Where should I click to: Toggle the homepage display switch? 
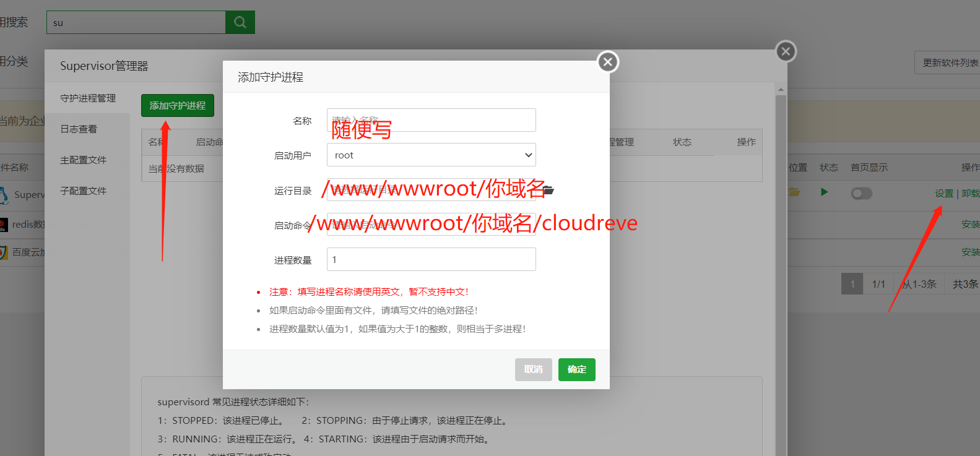pyautogui.click(x=861, y=194)
